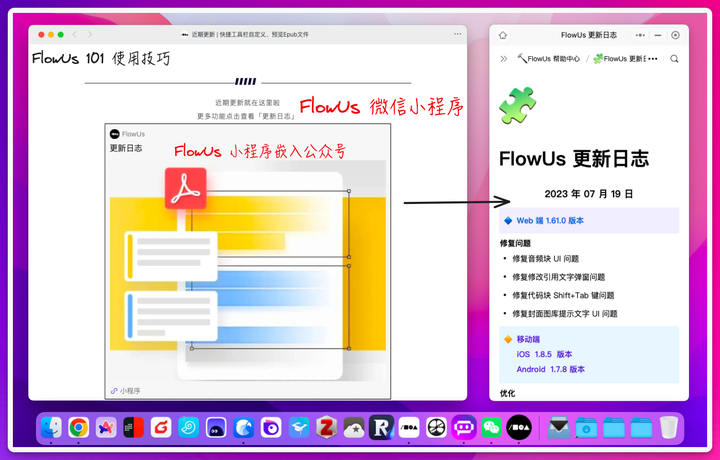Open the Android 1.7.8 版本 link
720x460 pixels.
point(551,369)
